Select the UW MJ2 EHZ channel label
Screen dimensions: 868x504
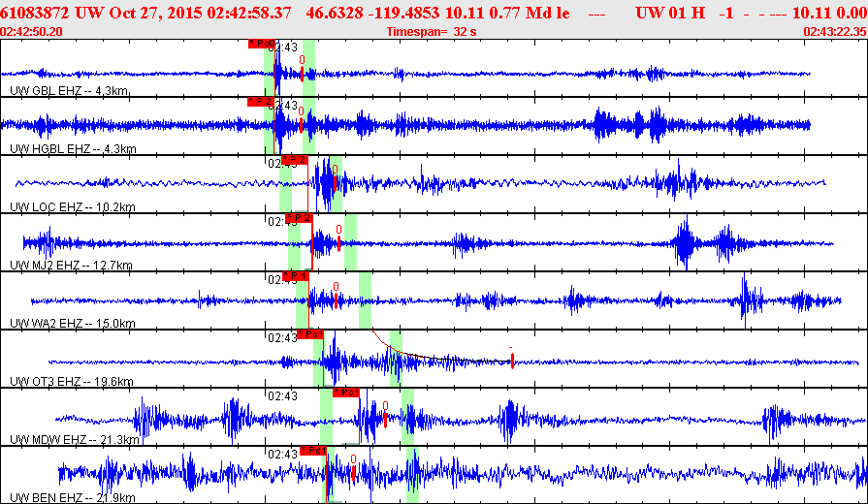71,265
